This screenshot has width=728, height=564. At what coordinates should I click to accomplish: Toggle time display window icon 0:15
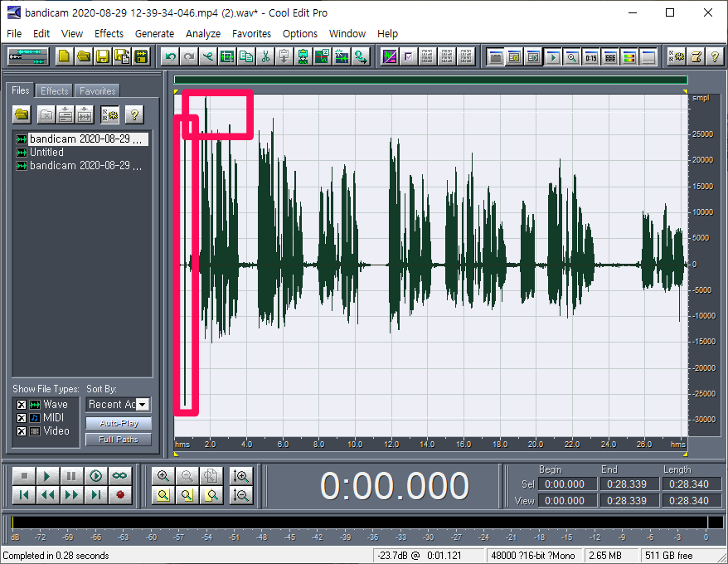pos(590,56)
